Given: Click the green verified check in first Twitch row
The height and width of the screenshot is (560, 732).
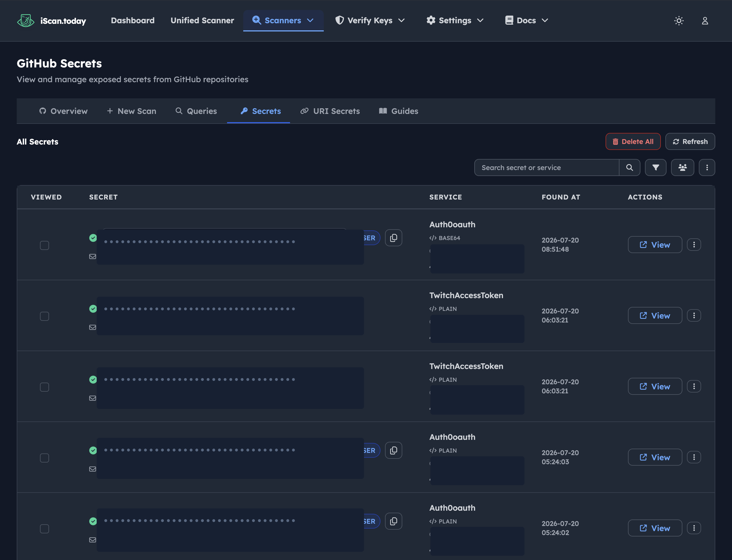Looking at the screenshot, I should (93, 309).
